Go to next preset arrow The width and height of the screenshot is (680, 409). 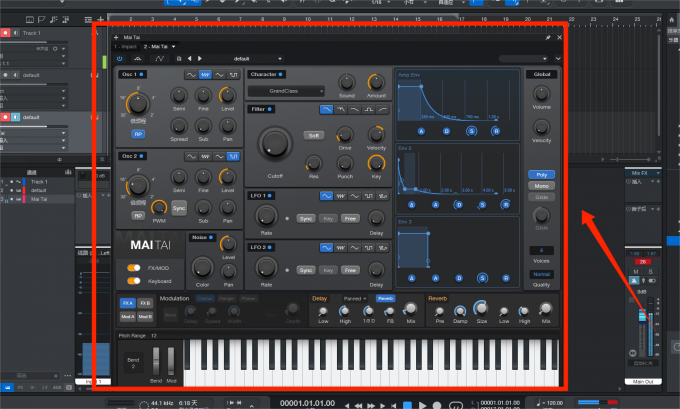(x=199, y=59)
